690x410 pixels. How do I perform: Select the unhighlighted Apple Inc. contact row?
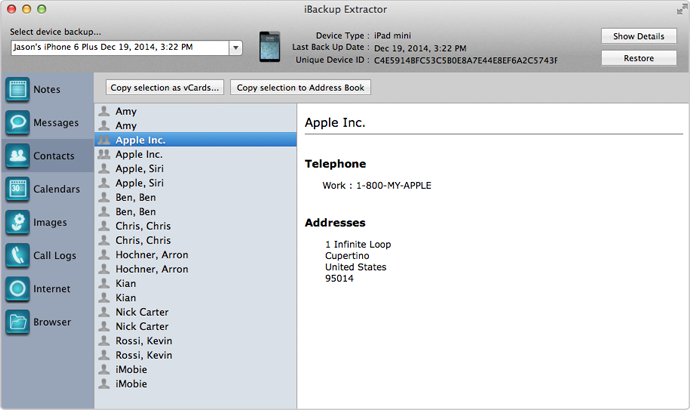[195, 154]
